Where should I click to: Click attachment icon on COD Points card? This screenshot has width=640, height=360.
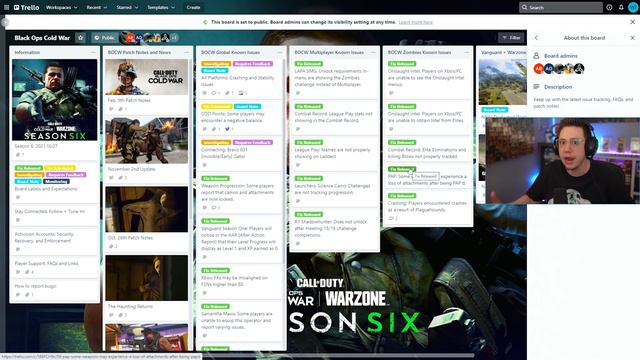coord(215,129)
